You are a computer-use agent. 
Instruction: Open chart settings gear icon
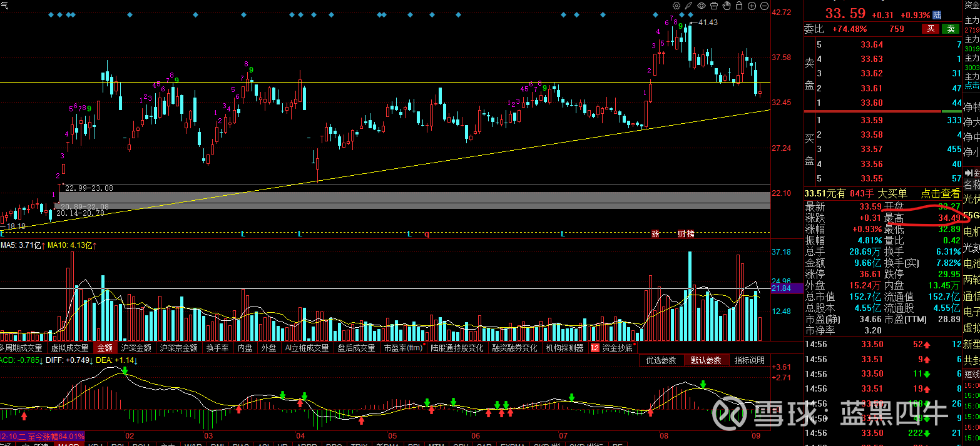pos(676,6)
